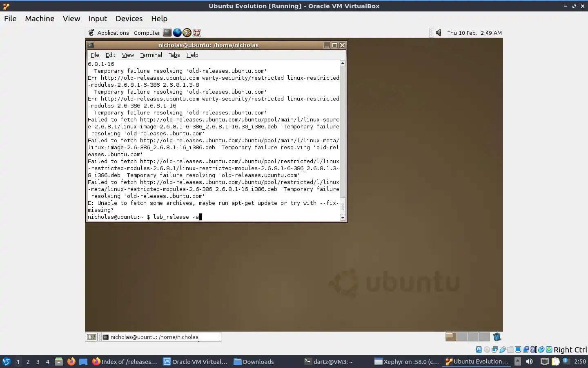Image resolution: width=588 pixels, height=368 pixels.
Task: Open the lifesaver help panel icon
Action: click(x=196, y=33)
